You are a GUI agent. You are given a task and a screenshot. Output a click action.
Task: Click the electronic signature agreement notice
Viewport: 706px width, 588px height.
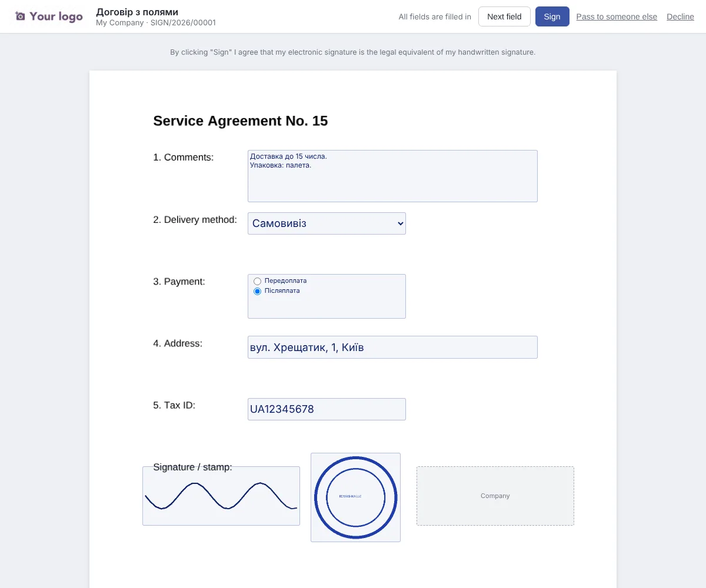click(x=353, y=52)
